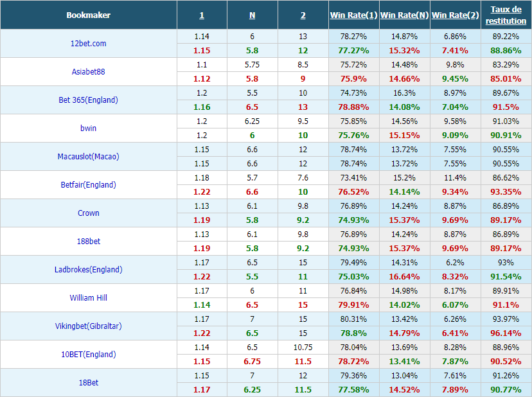Screen dimensions: 532x397
Task: Select 12bet.com win rate 7.41%
Action: point(455,51)
